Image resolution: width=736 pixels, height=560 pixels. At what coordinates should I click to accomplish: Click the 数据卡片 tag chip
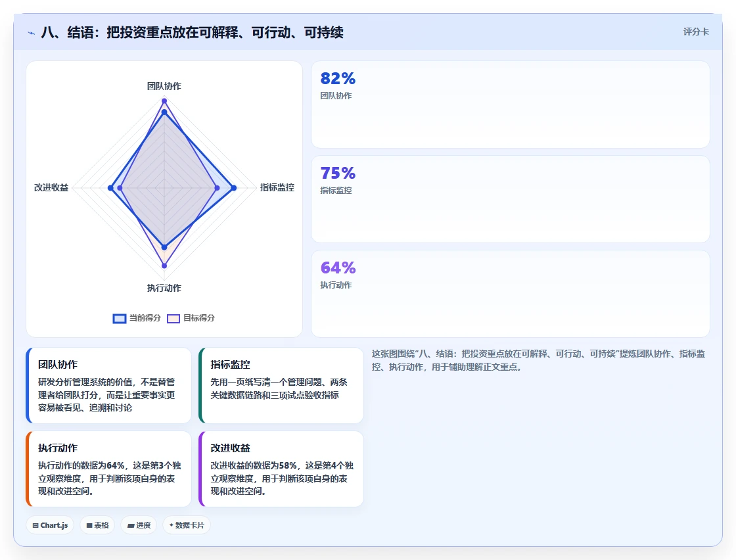tap(187, 525)
